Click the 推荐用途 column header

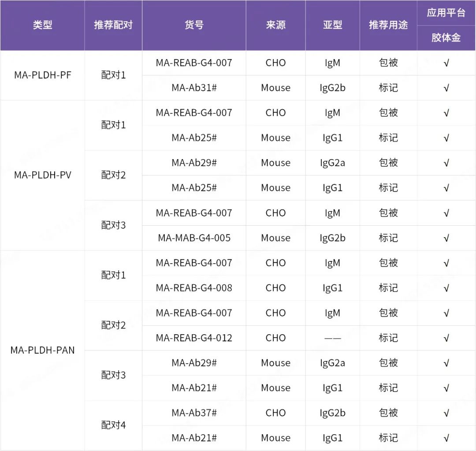(388, 25)
